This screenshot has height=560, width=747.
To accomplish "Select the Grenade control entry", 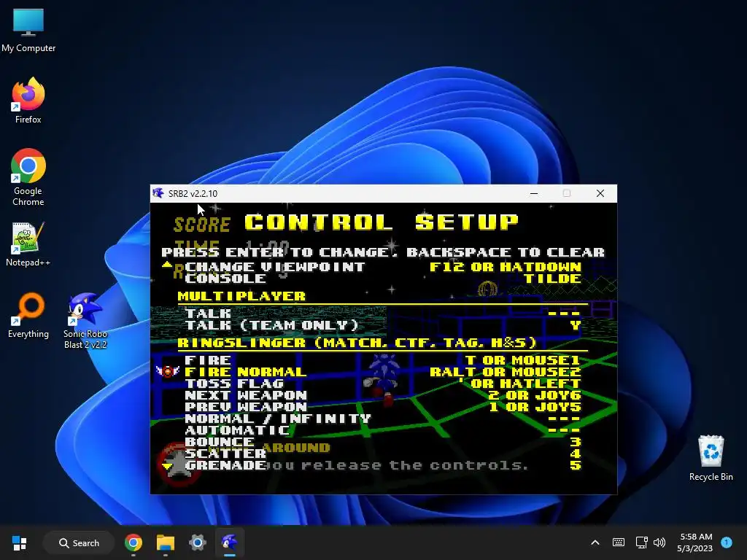I will [225, 465].
